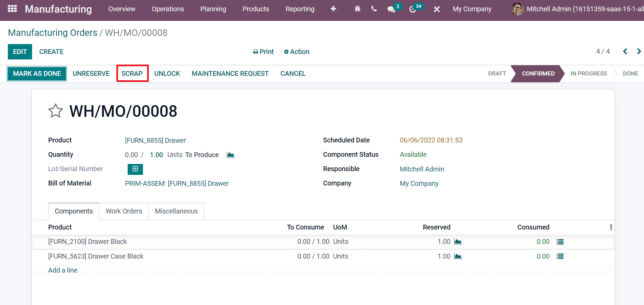
Task: Click the SCRAP button
Action: click(x=132, y=73)
